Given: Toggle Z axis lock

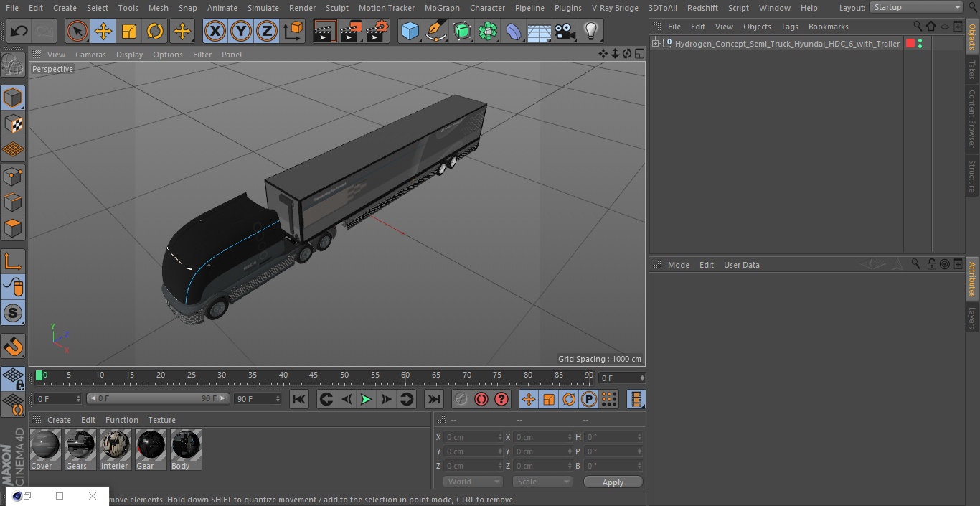Looking at the screenshot, I should coord(266,31).
